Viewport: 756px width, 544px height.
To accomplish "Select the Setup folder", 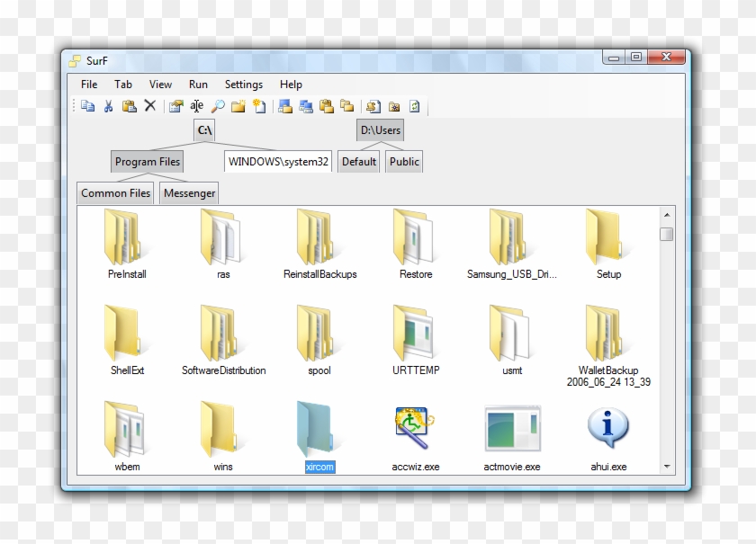I will pos(608,245).
